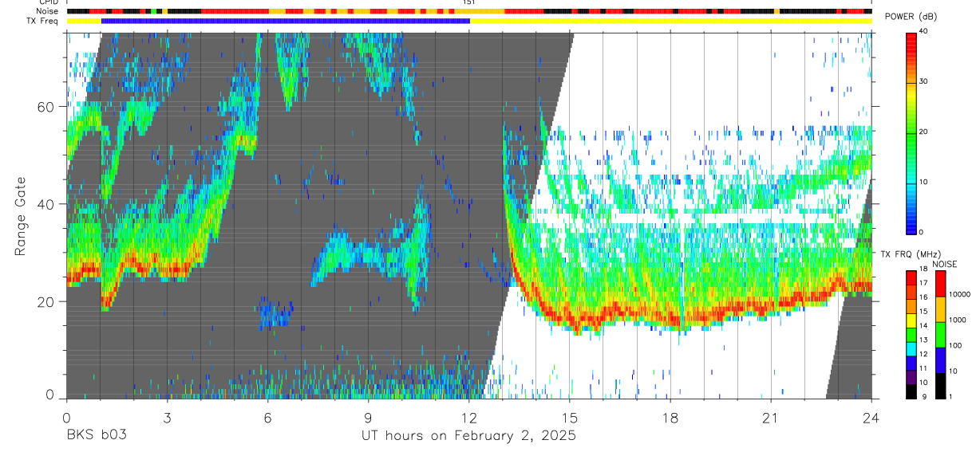Click the 100 label on the NOISE legend
Screen dimensions: 980x452
(957, 346)
